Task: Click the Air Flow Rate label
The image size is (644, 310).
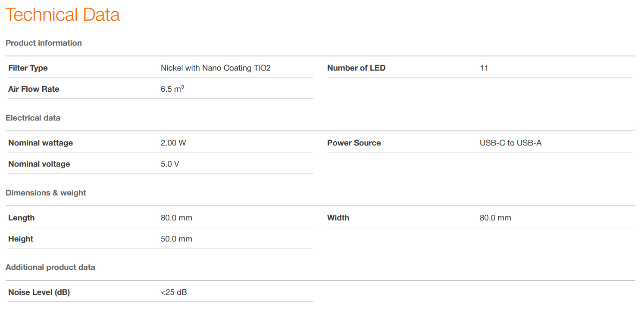Action: coord(34,89)
